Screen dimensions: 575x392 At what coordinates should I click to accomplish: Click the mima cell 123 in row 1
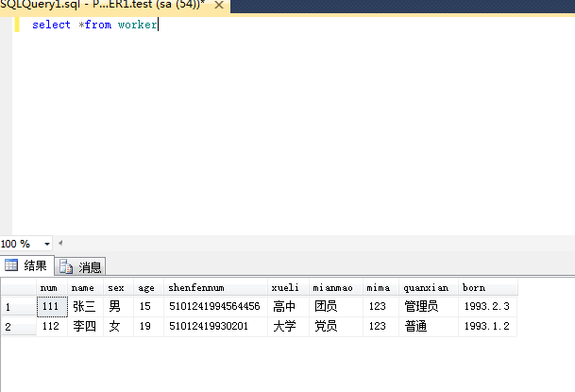pos(381,306)
